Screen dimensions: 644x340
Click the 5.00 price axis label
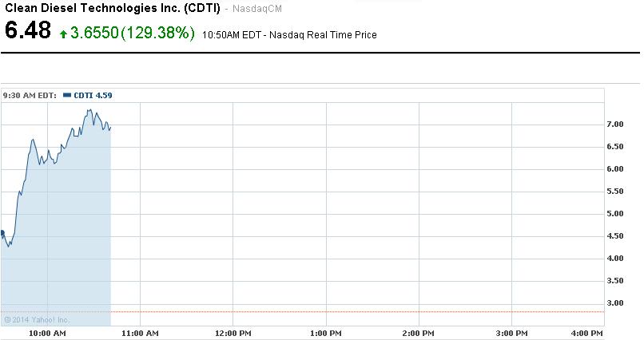pyautogui.click(x=615, y=214)
